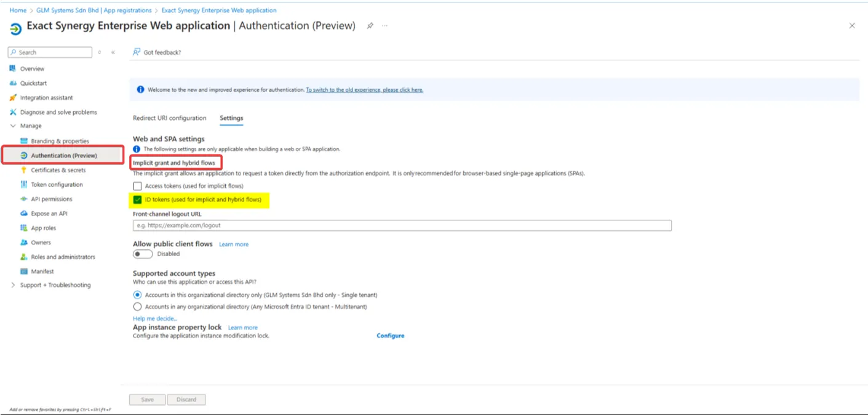Select Multitenant accounts radio option
Viewport: 868px width, 415px height.
click(x=137, y=307)
